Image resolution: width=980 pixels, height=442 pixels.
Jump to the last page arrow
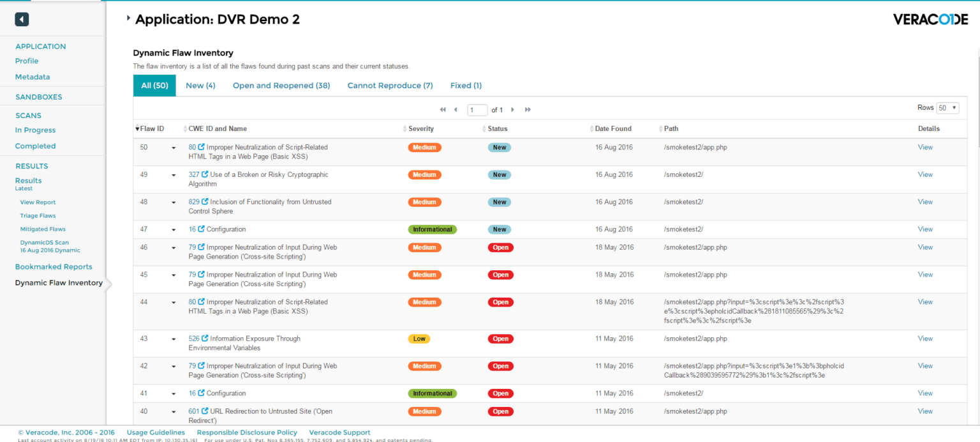click(528, 110)
